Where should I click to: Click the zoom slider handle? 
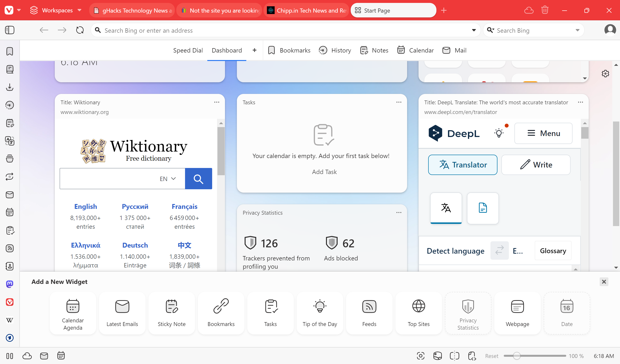pos(516,356)
